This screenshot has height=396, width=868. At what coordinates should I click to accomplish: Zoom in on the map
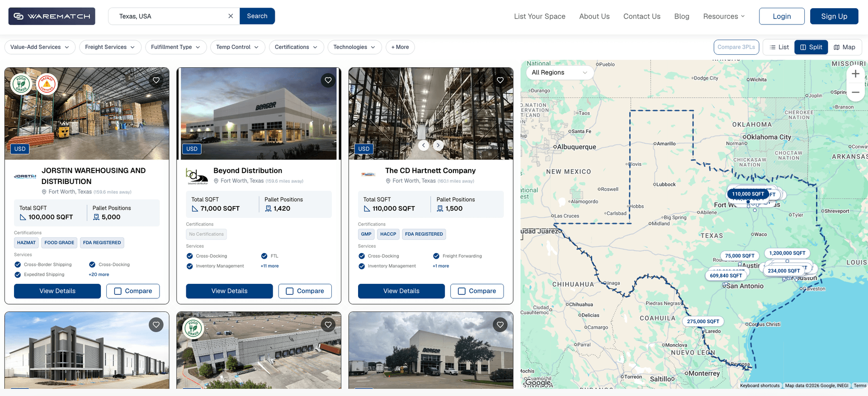coord(855,74)
